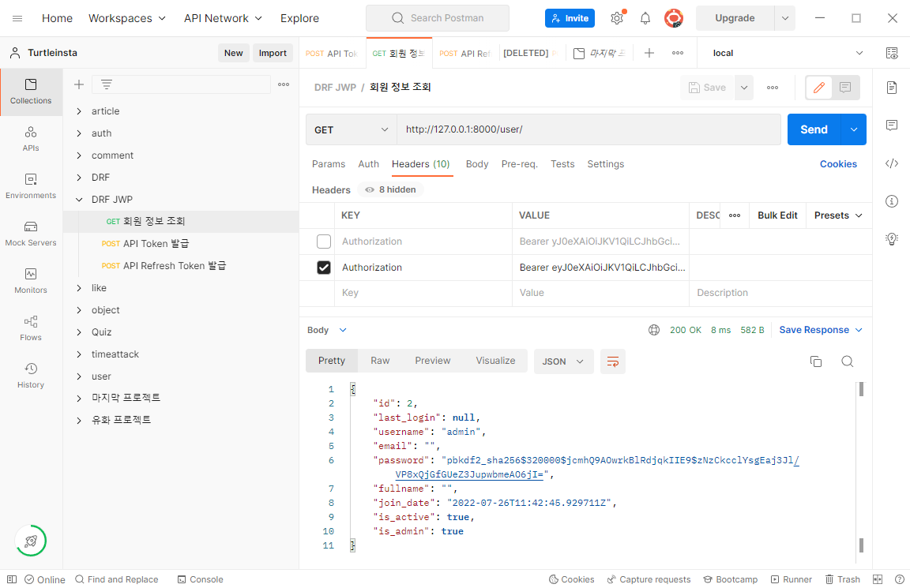Open the Monitors sidebar panel
Image resolution: width=910 pixels, height=588 pixels.
pyautogui.click(x=31, y=281)
